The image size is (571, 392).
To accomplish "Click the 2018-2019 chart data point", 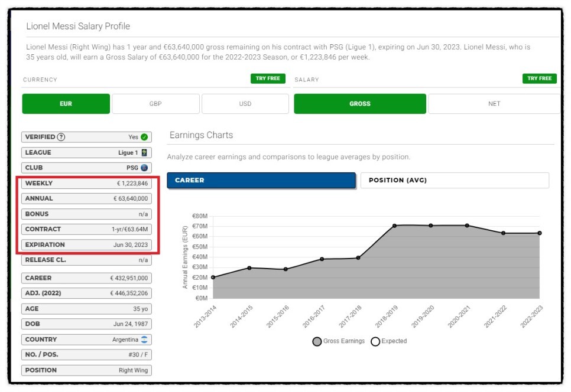I will point(394,226).
